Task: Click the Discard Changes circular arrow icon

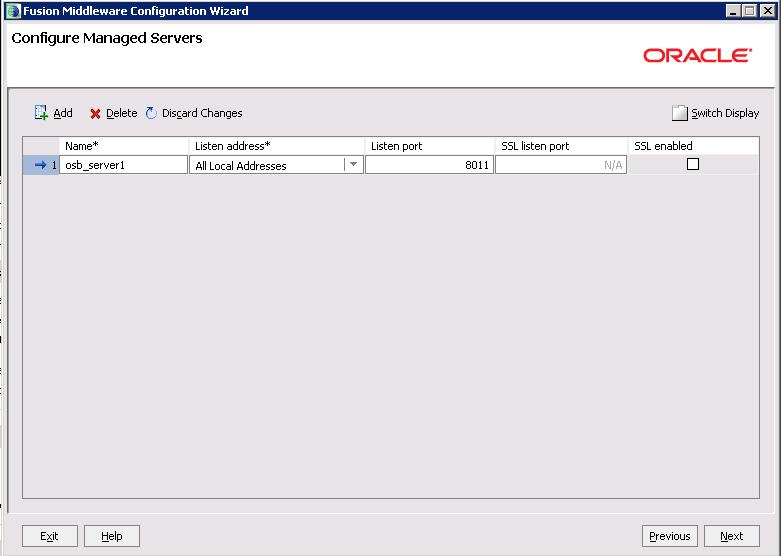Action: click(151, 113)
